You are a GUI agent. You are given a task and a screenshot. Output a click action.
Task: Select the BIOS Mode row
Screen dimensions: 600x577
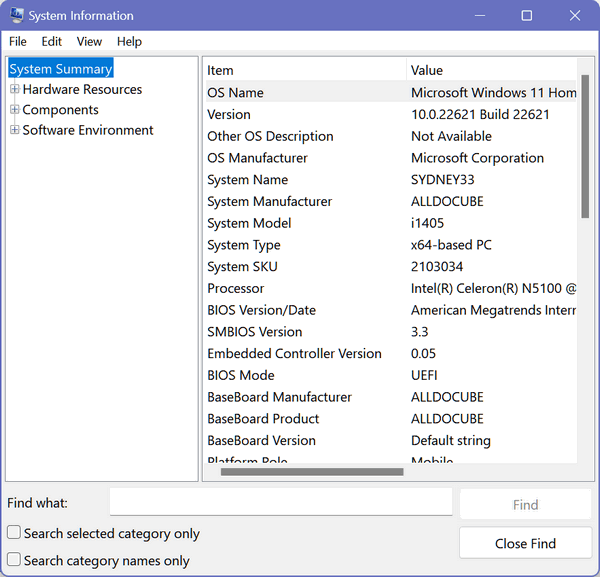[391, 375]
